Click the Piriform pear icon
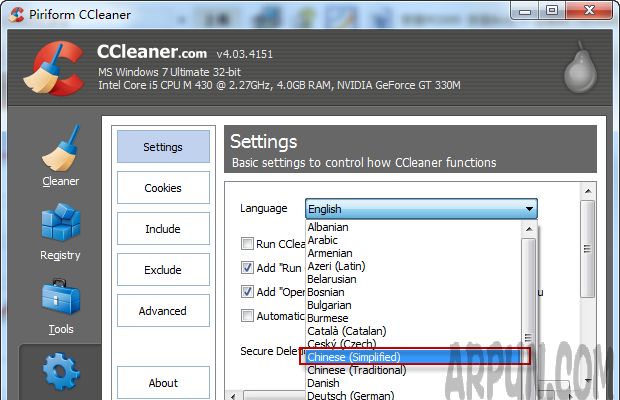The height and width of the screenshot is (400, 620). (580, 67)
